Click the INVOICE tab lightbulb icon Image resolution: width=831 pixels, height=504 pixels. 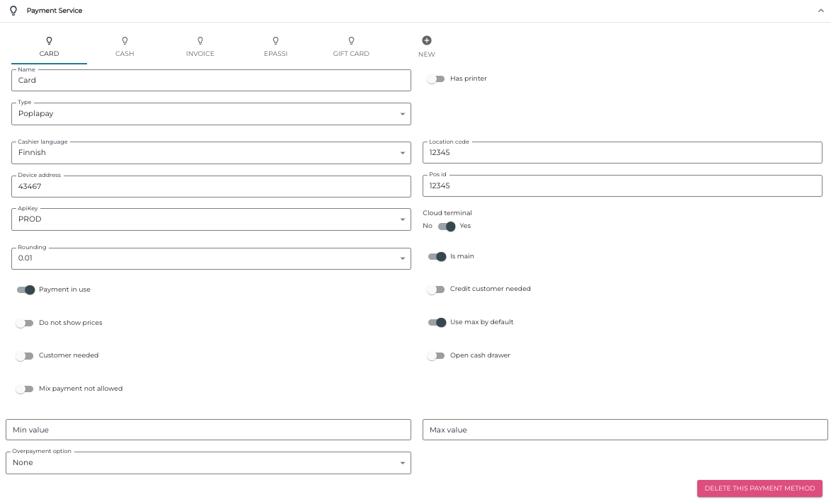200,41
